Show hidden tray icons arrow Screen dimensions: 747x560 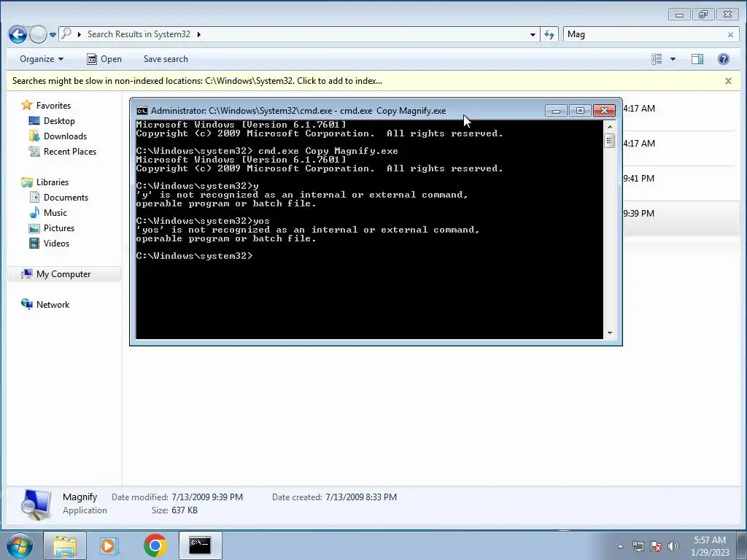(x=620, y=546)
